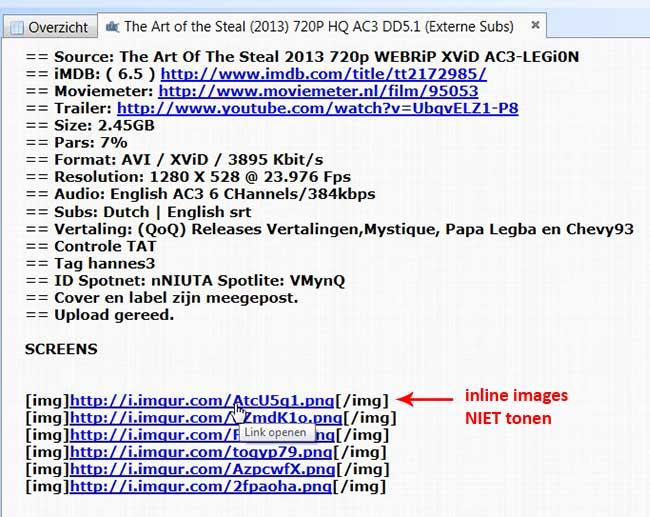Screen dimensions: 650x517
Task: Click the 'ID Spotnet: nNIUTA' line
Action: 185,281
